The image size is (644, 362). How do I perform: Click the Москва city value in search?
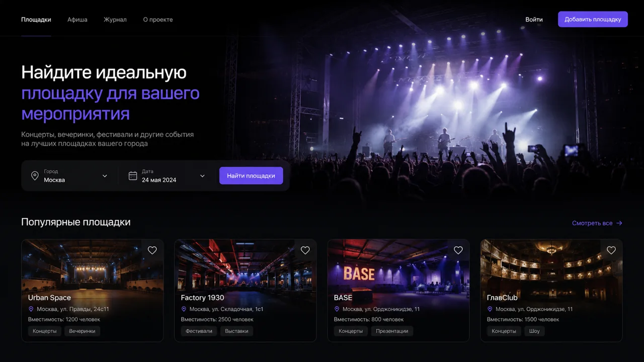coord(54,180)
